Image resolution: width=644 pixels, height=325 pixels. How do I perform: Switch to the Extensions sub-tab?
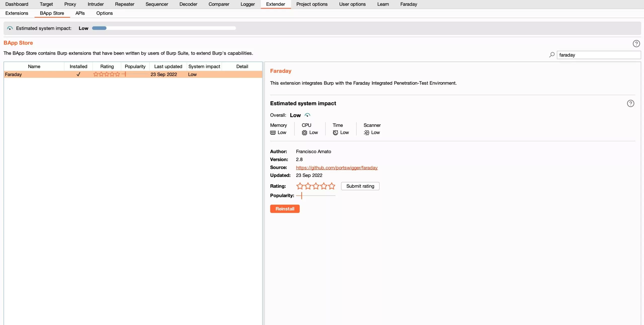(x=17, y=13)
